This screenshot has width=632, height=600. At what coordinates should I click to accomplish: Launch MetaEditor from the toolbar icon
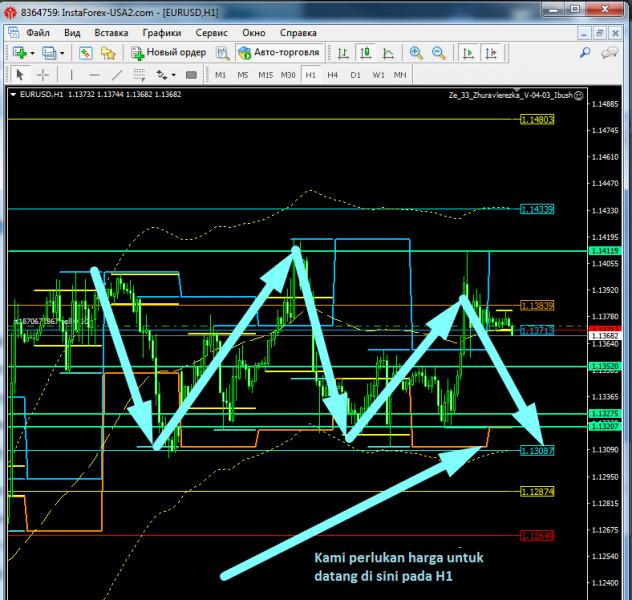click(222, 53)
